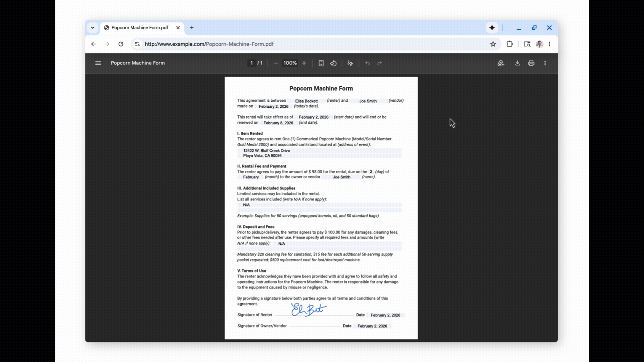Zoom in on the PDF
The width and height of the screenshot is (644, 362).
(x=304, y=63)
